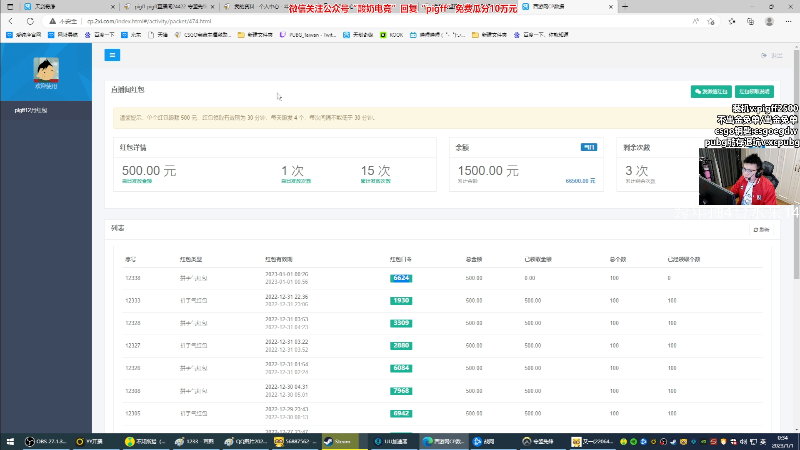The height and width of the screenshot is (450, 800).
Task: Go back with the browser back arrow
Action: [x=11, y=21]
